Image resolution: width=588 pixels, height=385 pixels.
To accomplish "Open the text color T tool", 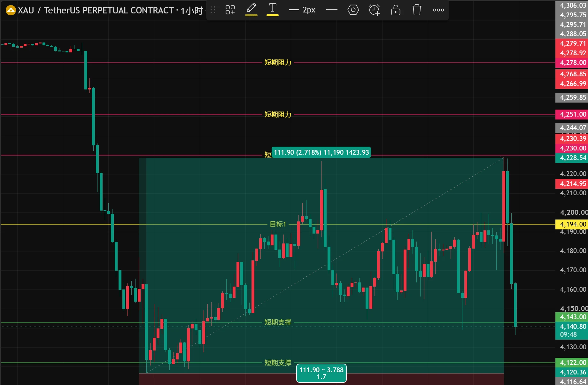I will coord(273,10).
